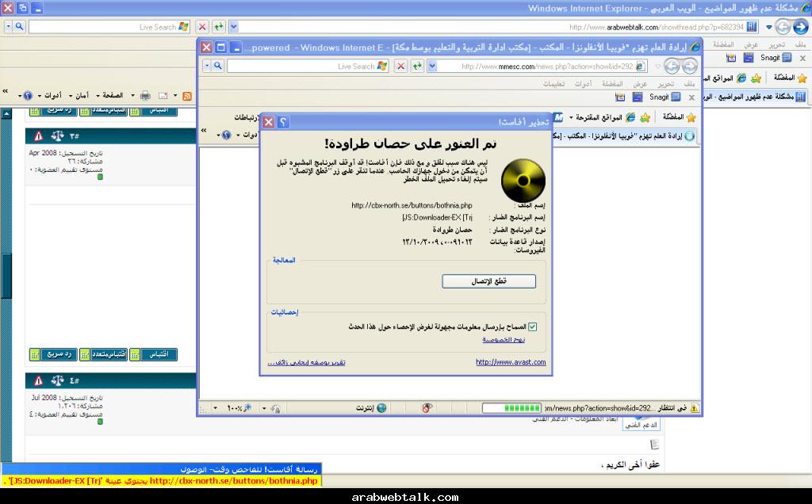The image size is (812, 504).
Task: Open ملف menu in the mmesc window
Action: (689, 84)
